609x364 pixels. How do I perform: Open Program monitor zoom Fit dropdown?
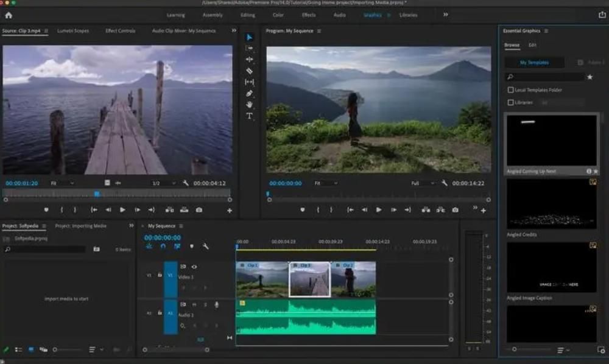326,183
